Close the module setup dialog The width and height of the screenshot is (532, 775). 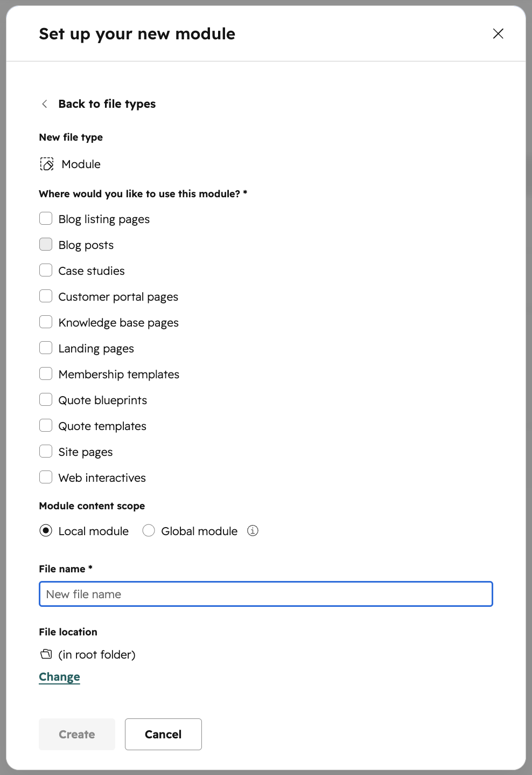point(498,34)
